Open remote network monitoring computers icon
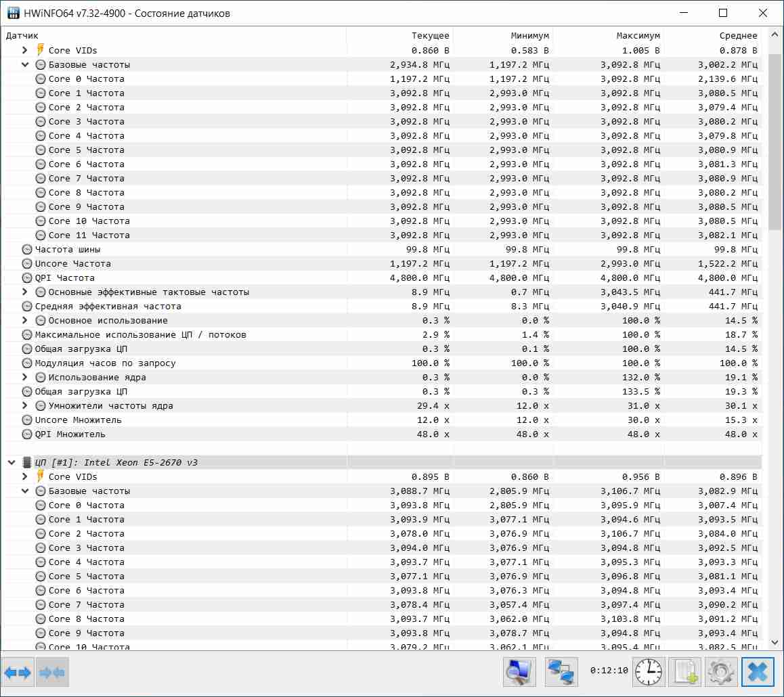 (561, 672)
